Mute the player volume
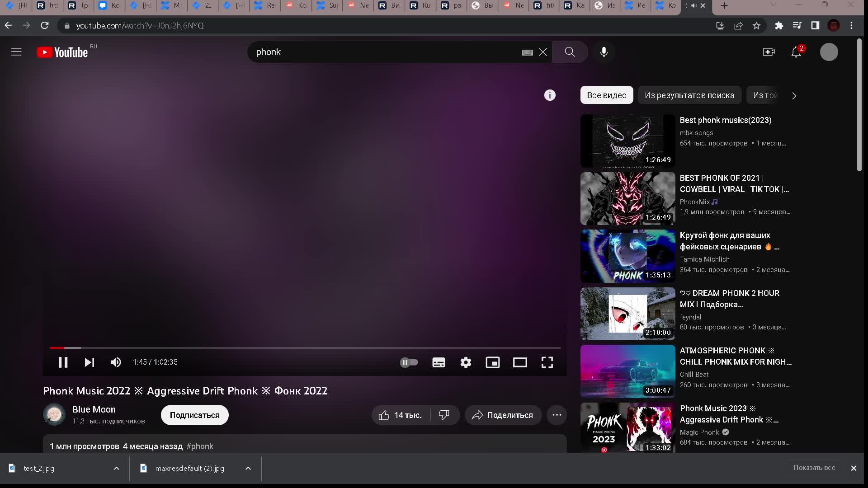 coord(116,362)
